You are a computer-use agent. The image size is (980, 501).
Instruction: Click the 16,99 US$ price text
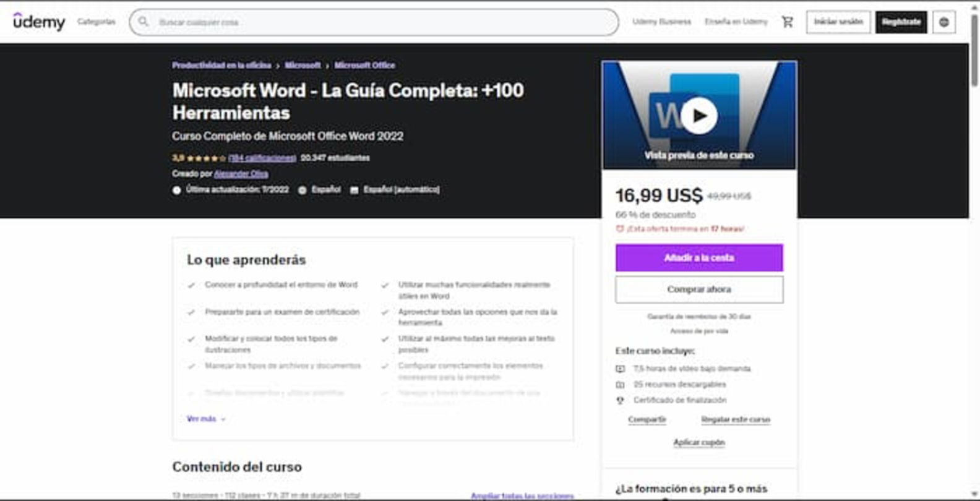[x=659, y=196]
